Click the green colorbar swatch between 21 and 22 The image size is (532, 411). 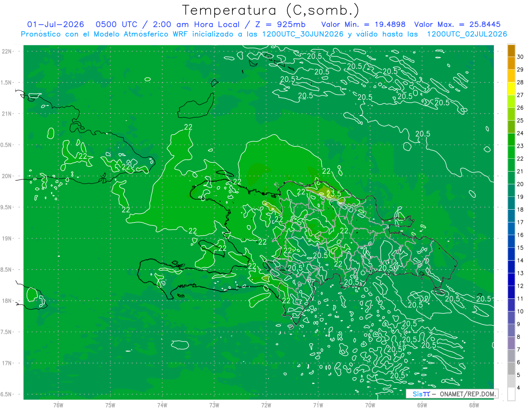pyautogui.click(x=511, y=165)
